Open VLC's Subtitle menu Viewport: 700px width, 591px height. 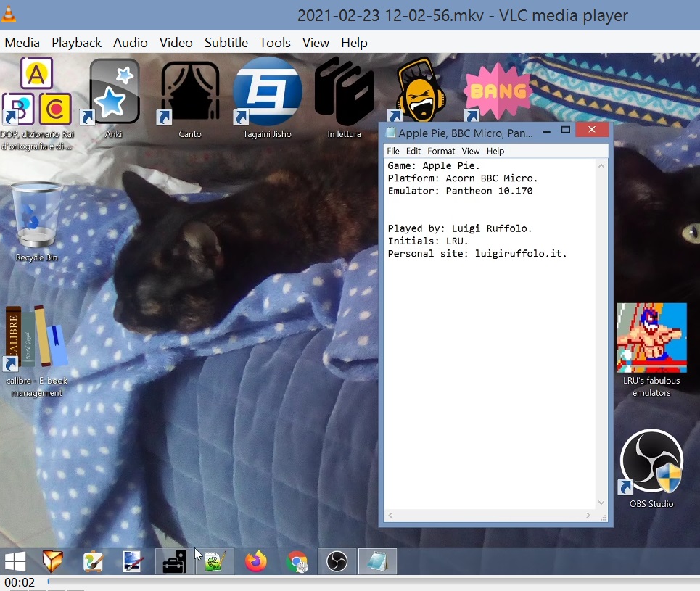tap(226, 43)
